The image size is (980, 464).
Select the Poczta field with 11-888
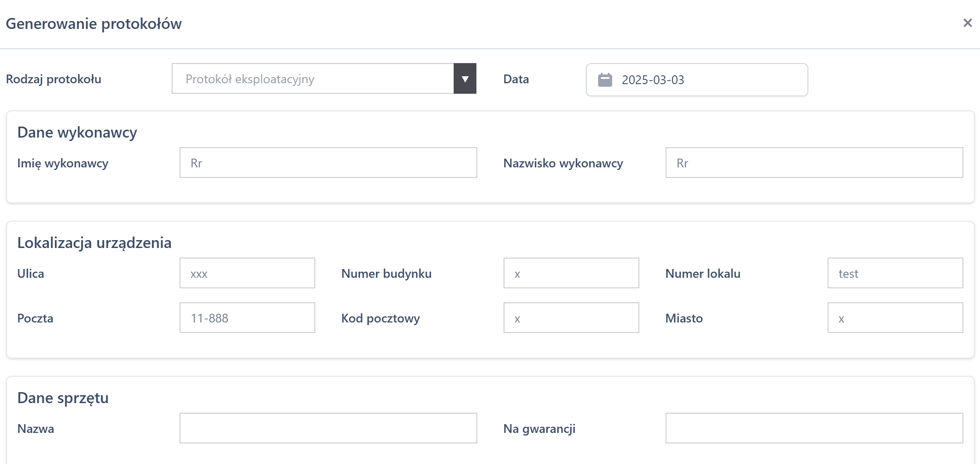(x=247, y=318)
